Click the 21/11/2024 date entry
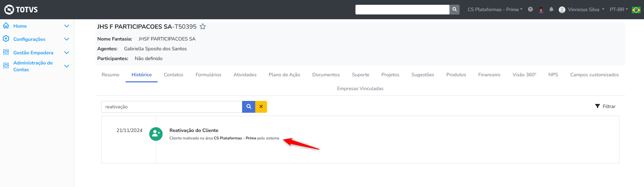The width and height of the screenshot is (644, 187). point(129,130)
